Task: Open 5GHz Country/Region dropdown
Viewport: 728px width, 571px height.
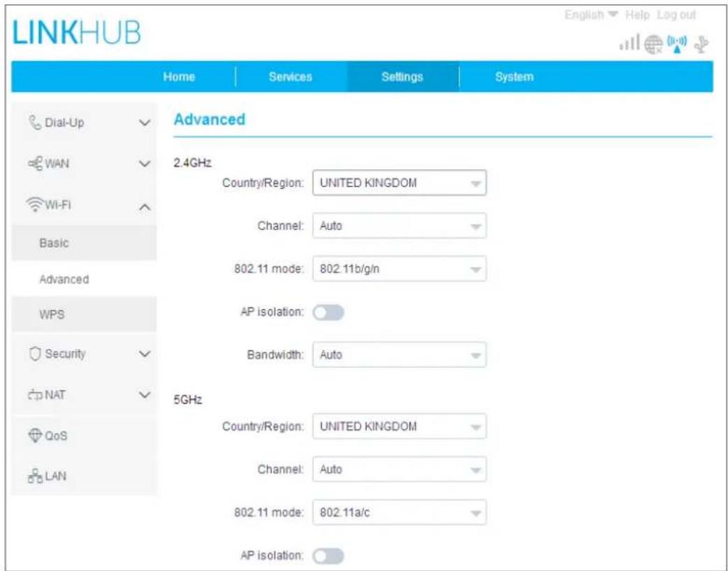Action: (x=399, y=427)
